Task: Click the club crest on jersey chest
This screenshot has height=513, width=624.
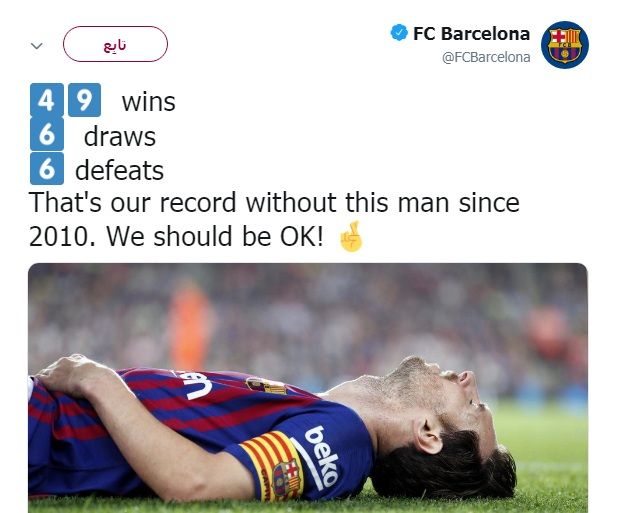Action: coord(266,386)
